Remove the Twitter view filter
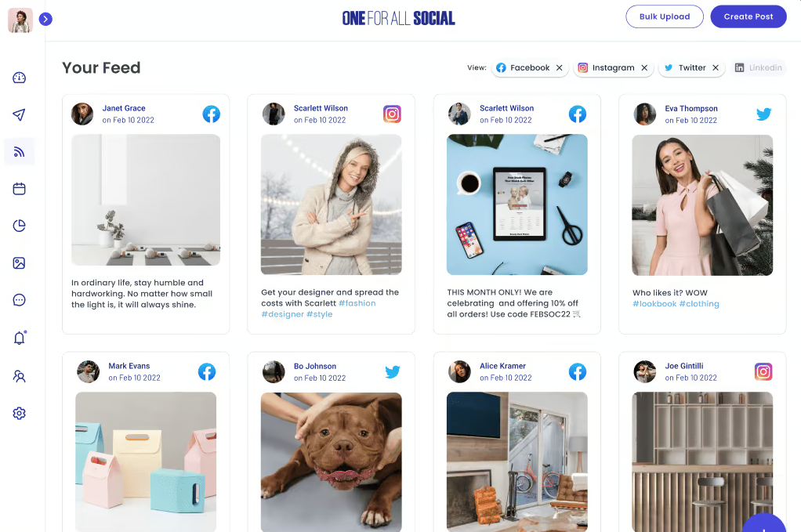 coord(716,68)
